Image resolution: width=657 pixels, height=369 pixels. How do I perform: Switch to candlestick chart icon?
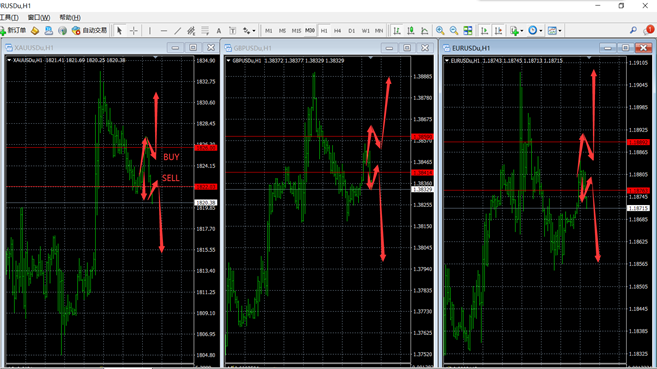pos(411,31)
